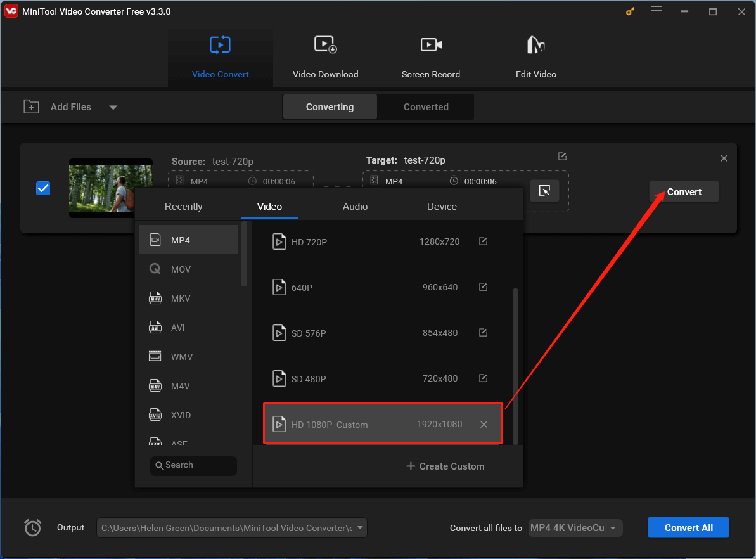This screenshot has height=559, width=756.
Task: Click the Convert All button
Action: pyautogui.click(x=688, y=528)
